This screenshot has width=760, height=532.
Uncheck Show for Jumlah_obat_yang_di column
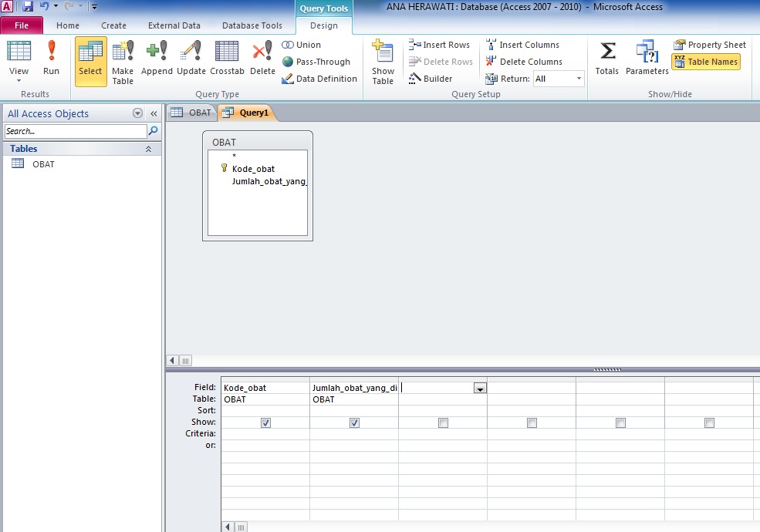click(x=354, y=422)
